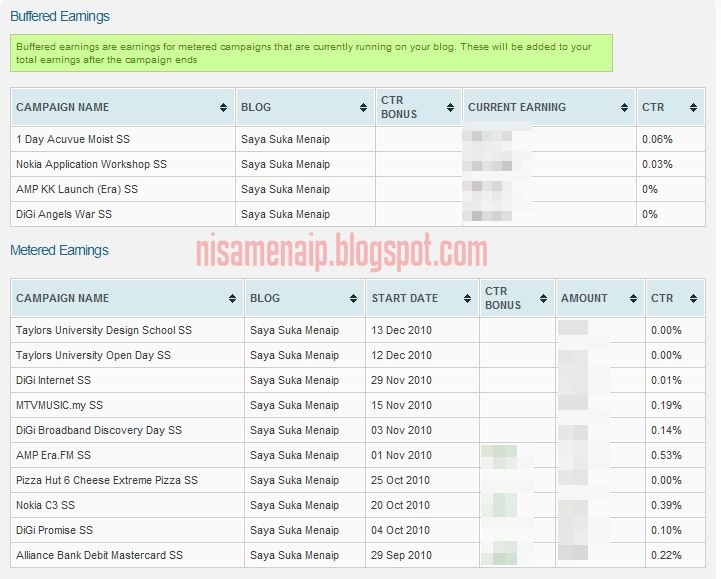
Task: Click the 13 Dec 2010 start date
Action: [x=401, y=330]
